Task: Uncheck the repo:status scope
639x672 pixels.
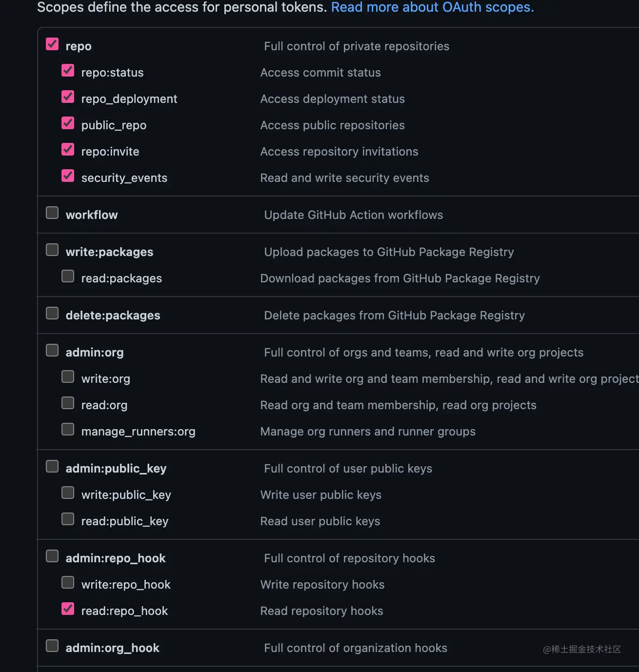Action: [68, 71]
